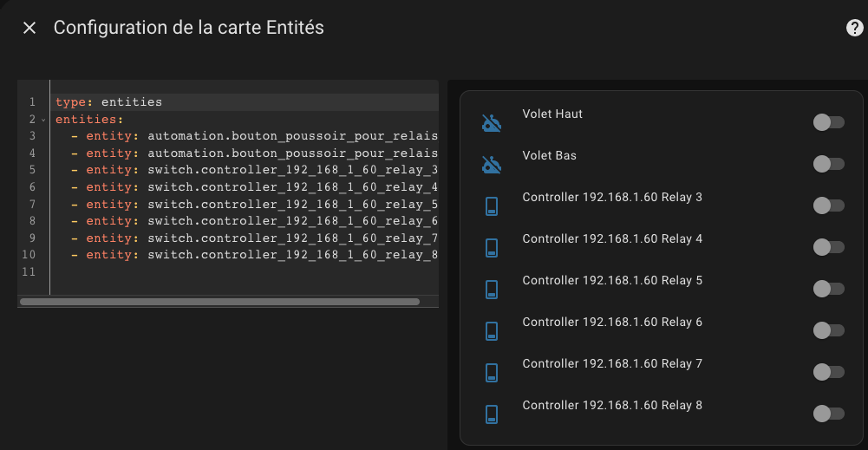
Task: Click the Relay 8 switch icon
Action: pos(492,414)
